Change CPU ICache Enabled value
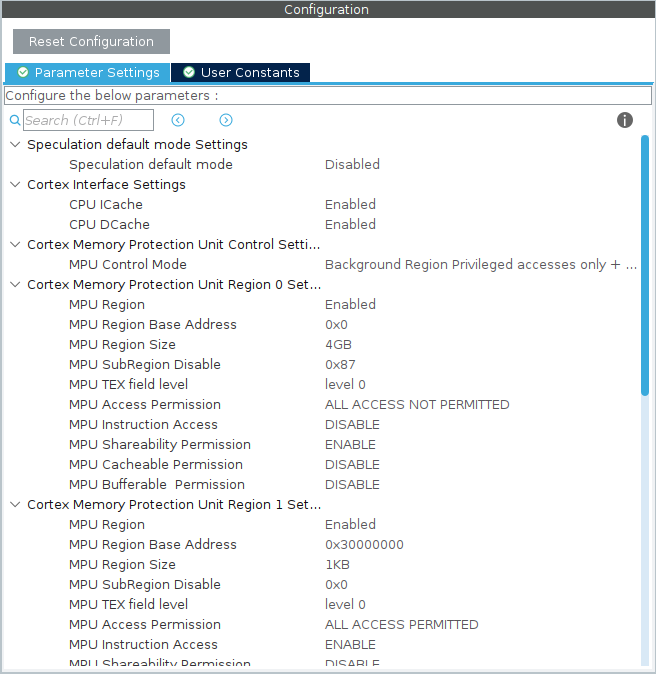 [x=350, y=204]
